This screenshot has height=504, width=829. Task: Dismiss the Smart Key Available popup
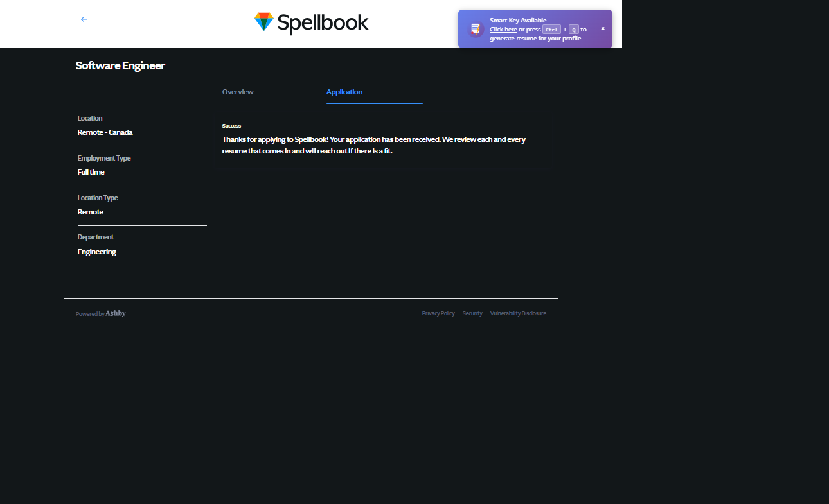point(603,29)
